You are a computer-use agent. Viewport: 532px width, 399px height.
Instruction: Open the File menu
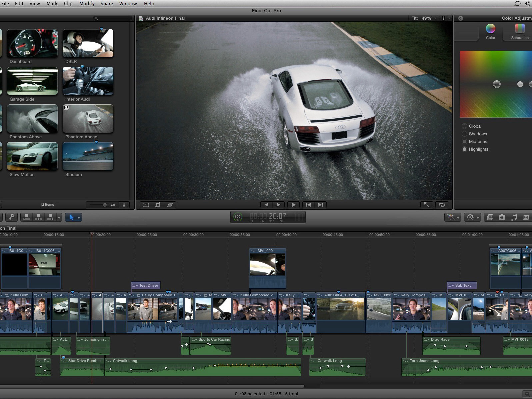(x=5, y=3)
